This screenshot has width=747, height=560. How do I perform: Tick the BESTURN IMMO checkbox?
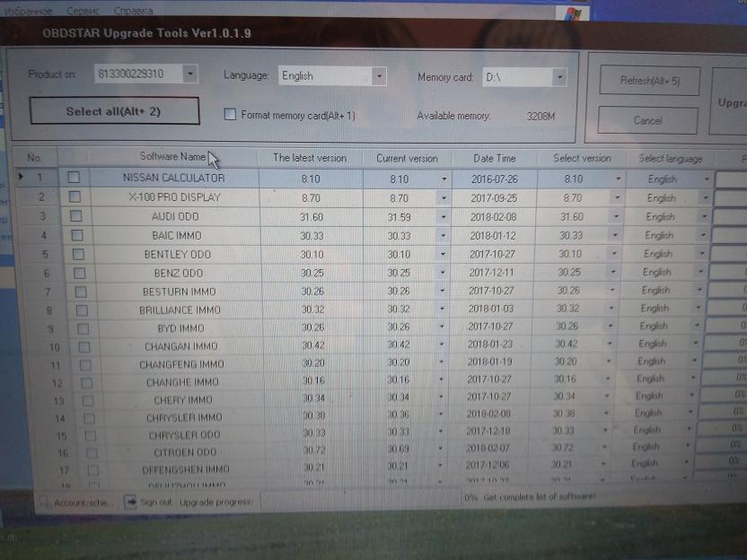[x=81, y=292]
